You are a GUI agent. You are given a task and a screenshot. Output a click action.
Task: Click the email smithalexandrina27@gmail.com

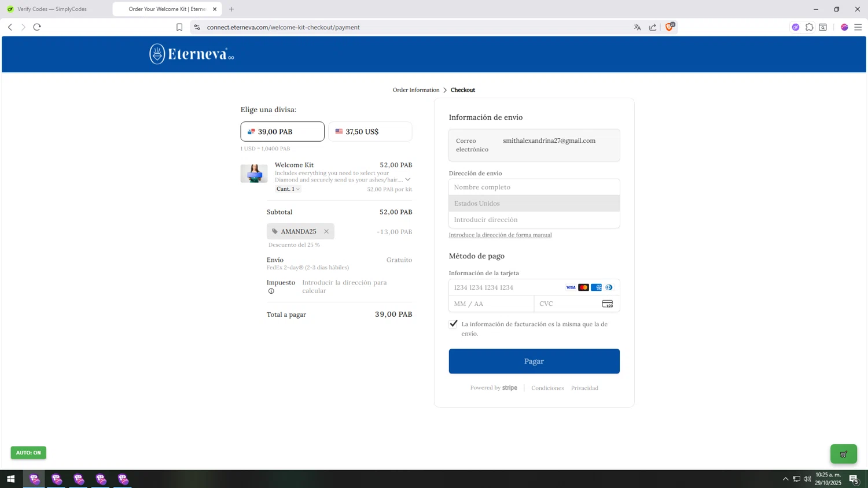click(x=549, y=141)
